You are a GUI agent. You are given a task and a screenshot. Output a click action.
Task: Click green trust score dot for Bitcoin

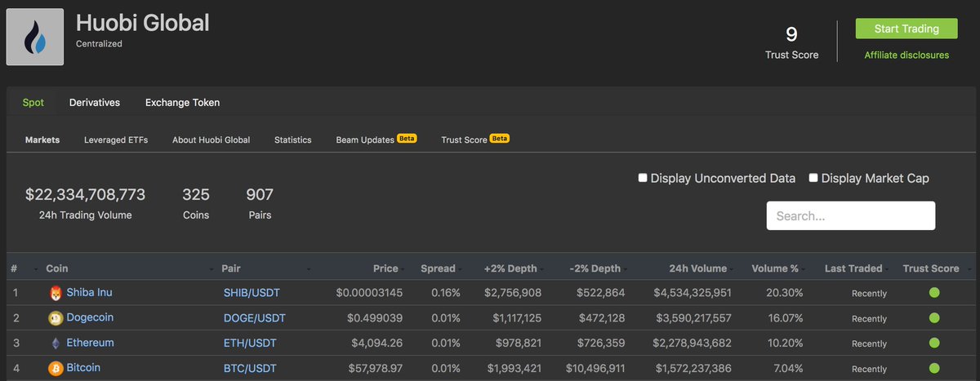coord(933,369)
